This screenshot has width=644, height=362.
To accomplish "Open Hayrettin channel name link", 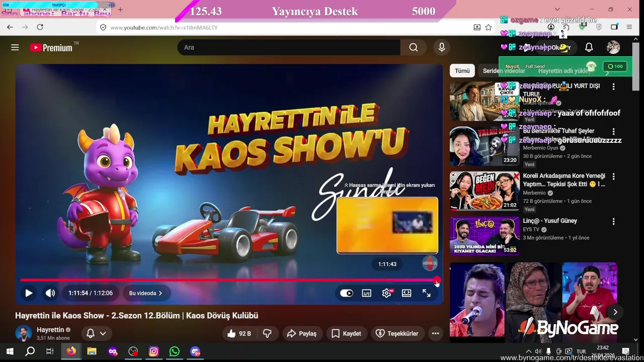I will click(x=50, y=330).
